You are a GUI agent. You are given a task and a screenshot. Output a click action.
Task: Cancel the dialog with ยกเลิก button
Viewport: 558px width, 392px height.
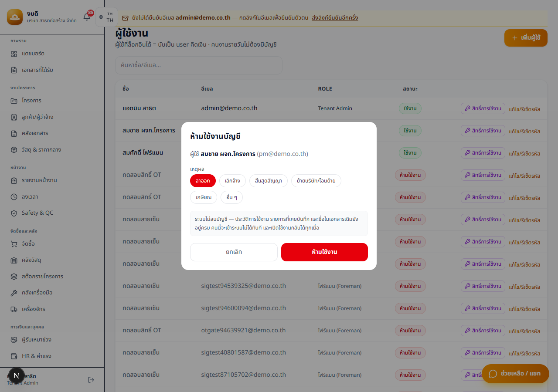(234, 252)
